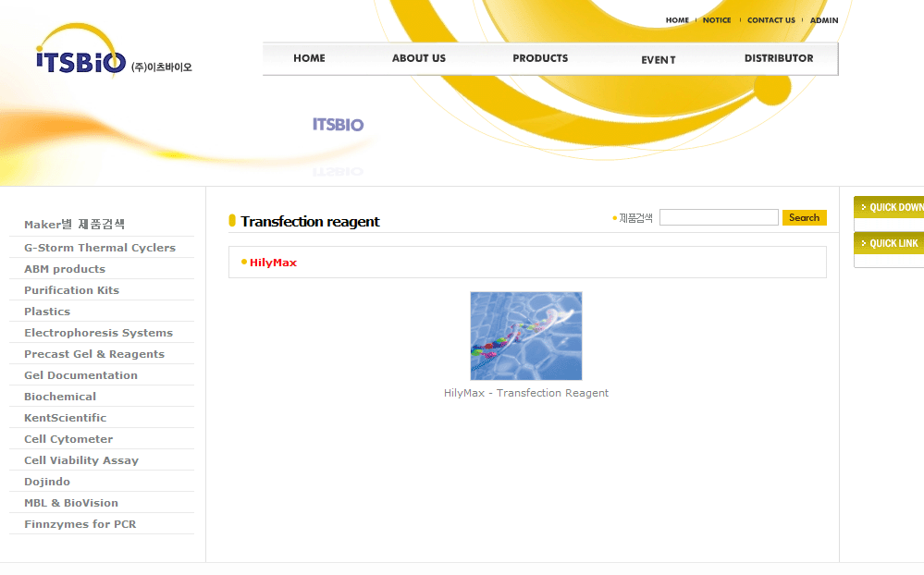Open Gel Documentation category
This screenshot has height=575, width=924.
(80, 375)
